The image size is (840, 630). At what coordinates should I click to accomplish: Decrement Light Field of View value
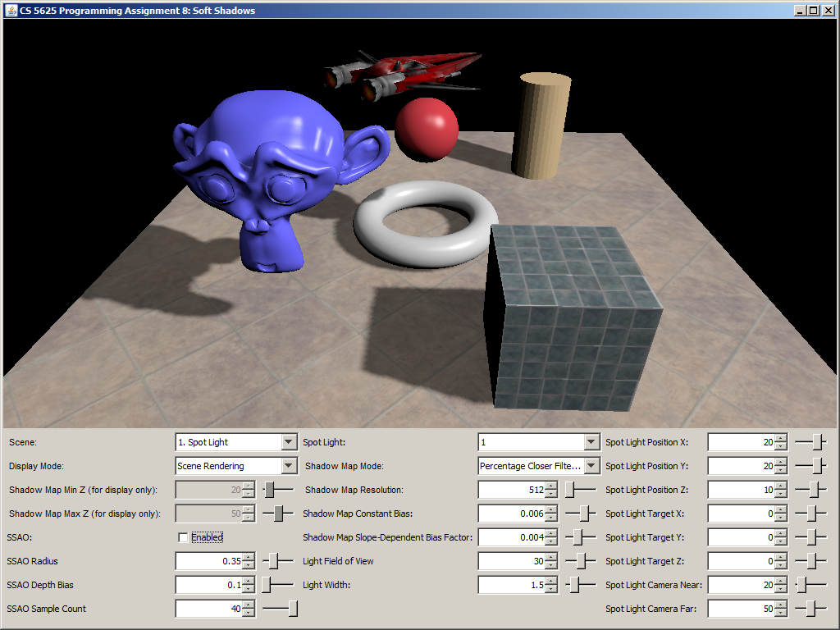coord(550,565)
